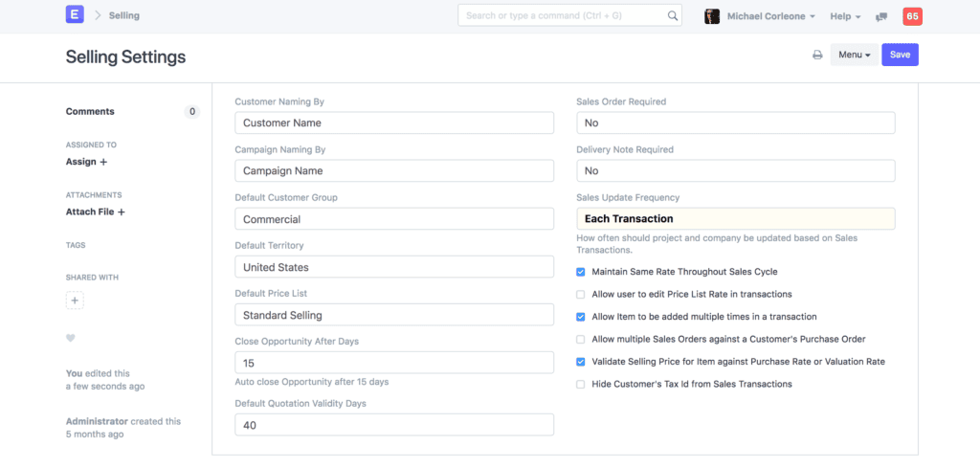The image size is (980, 468).
Task: Go to the Selling breadcrumb
Action: tap(123, 15)
